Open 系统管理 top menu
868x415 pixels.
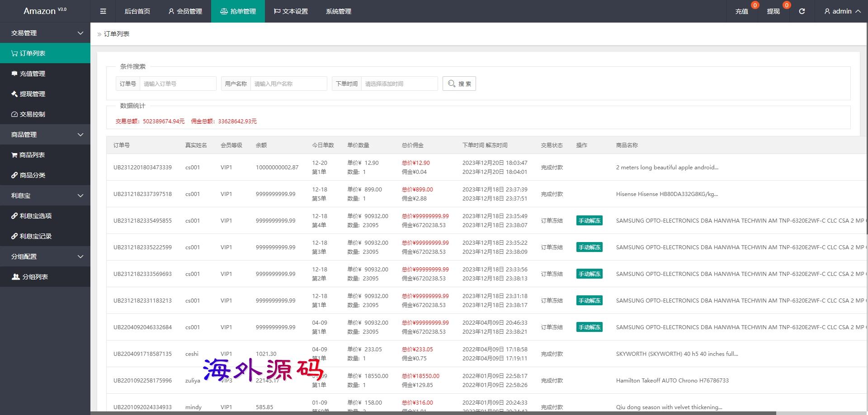(339, 11)
